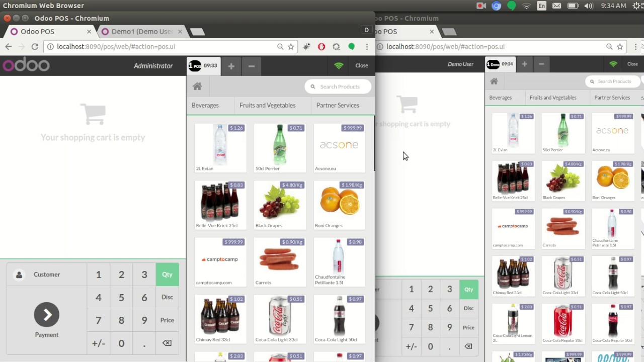644x362 pixels.
Task: Click the green wifi sync status in Administrator POS
Action: coord(339,65)
